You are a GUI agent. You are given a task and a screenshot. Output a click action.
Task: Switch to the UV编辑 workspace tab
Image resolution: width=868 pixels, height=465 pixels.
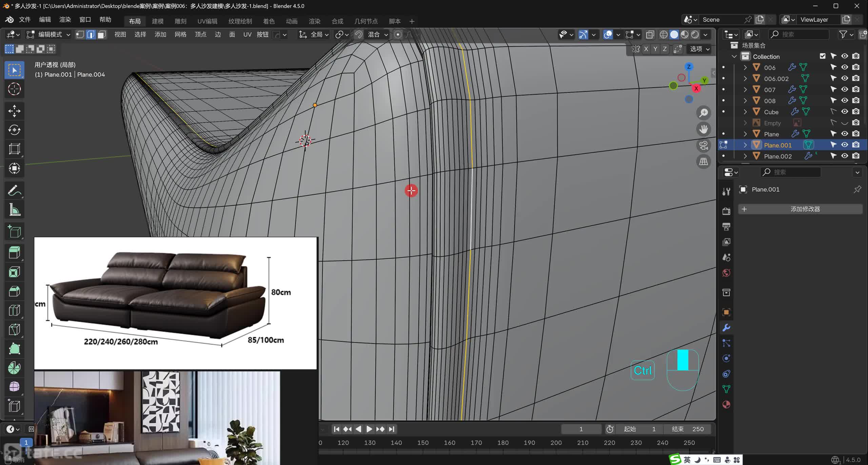pos(207,21)
